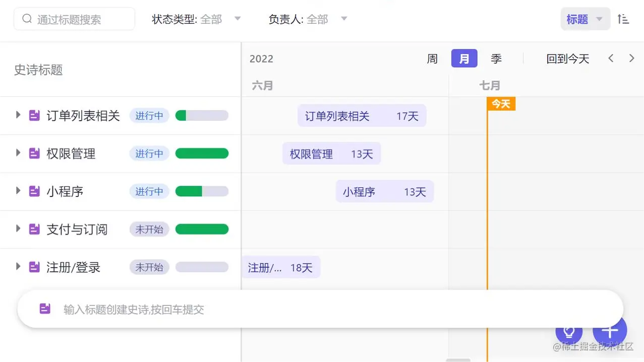Switch to the 周 timeline view
The width and height of the screenshot is (644, 362).
tap(432, 59)
